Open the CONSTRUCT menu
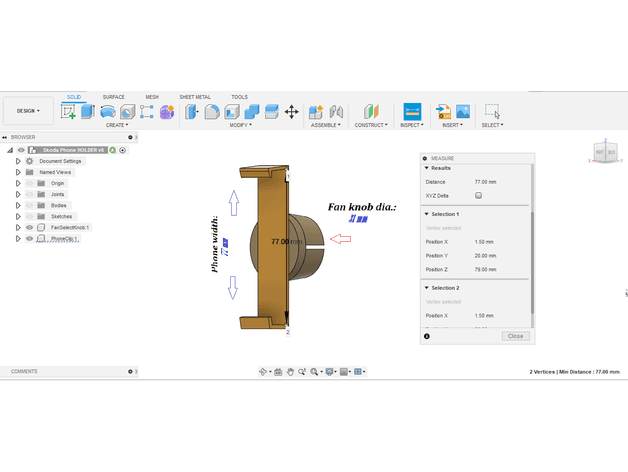Screen dimensions: 628x472 point(371,125)
